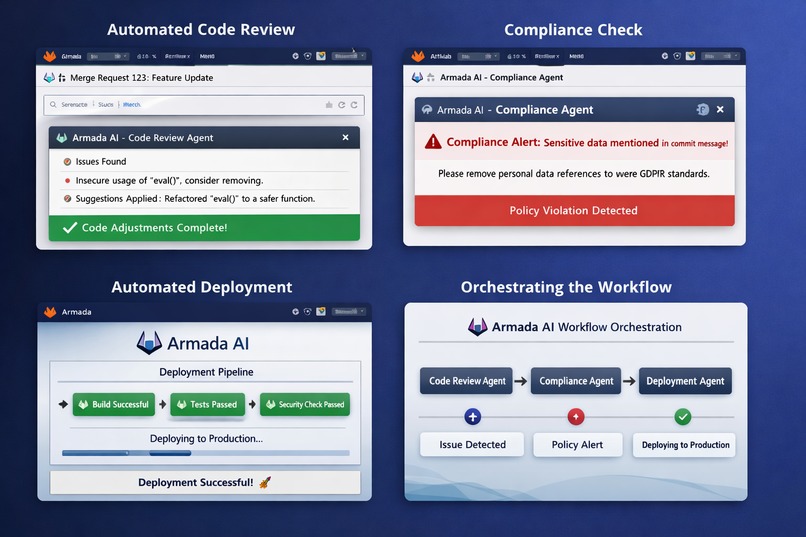Select the Compliance Agent workflow node
Image resolution: width=806 pixels, height=537 pixels.
click(x=576, y=381)
